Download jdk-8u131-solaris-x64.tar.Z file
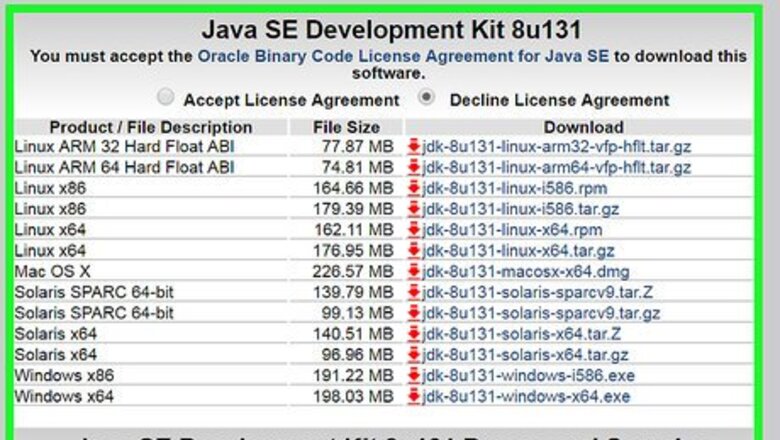This screenshot has height=440, width=780. [521, 334]
